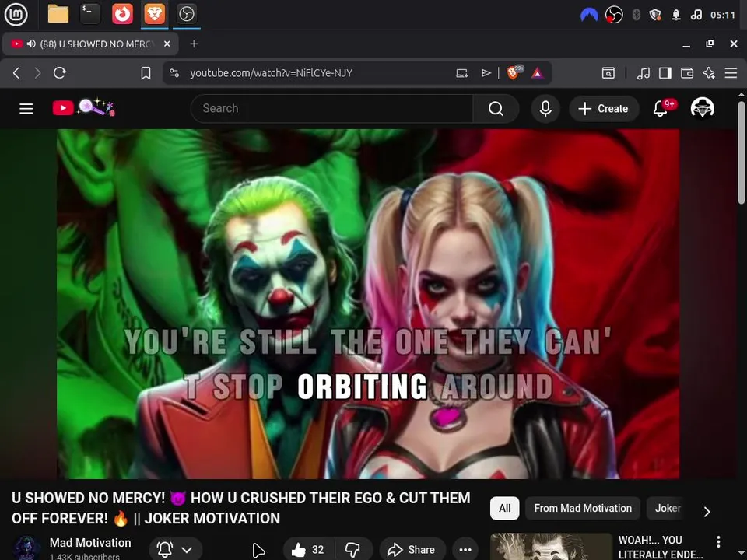Click the shield security tray icon
The image size is (747, 560).
655,16
